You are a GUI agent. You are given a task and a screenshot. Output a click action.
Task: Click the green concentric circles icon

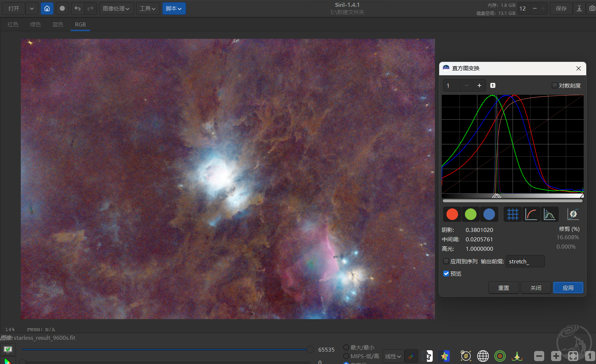point(500,356)
